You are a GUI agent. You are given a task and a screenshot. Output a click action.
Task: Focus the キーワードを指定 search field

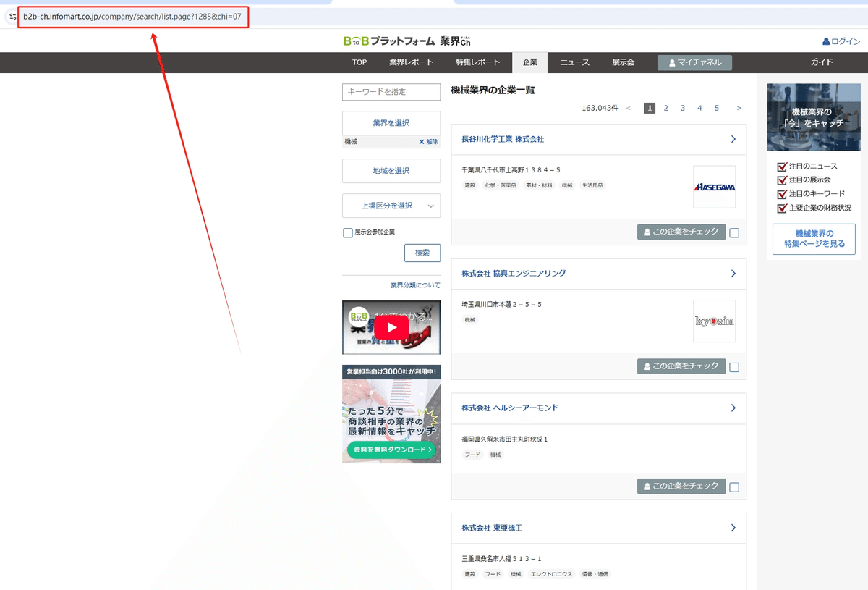391,92
